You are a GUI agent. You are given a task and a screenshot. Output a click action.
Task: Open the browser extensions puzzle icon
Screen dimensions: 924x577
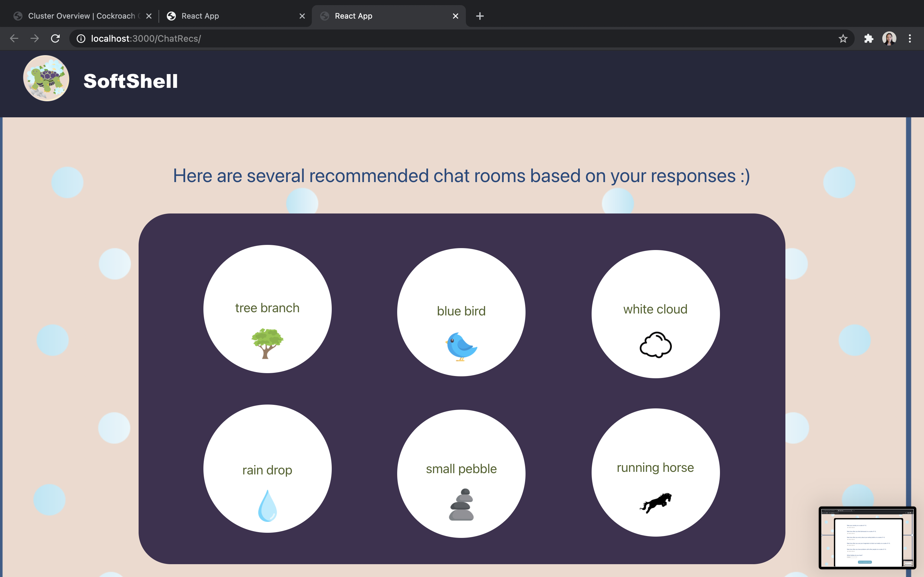pos(868,38)
